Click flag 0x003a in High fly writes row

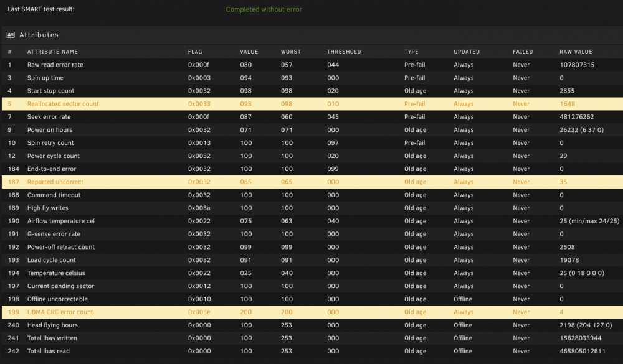click(x=199, y=208)
